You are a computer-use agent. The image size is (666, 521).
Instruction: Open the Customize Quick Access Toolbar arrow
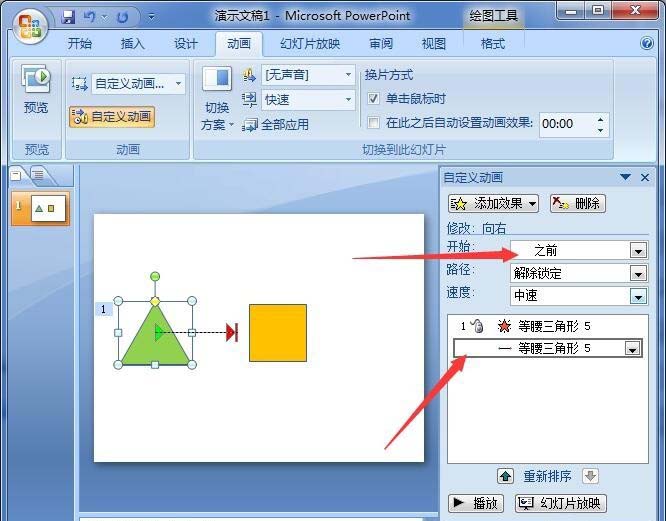pos(151,17)
